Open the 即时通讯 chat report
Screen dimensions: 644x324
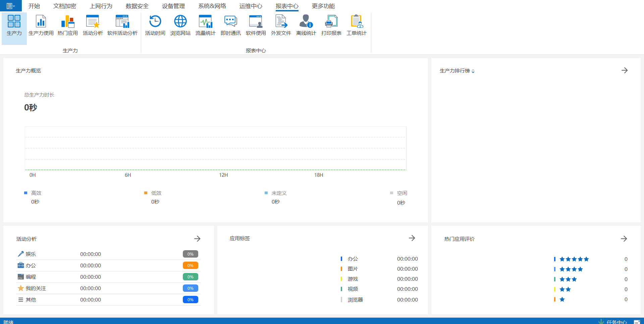click(230, 25)
